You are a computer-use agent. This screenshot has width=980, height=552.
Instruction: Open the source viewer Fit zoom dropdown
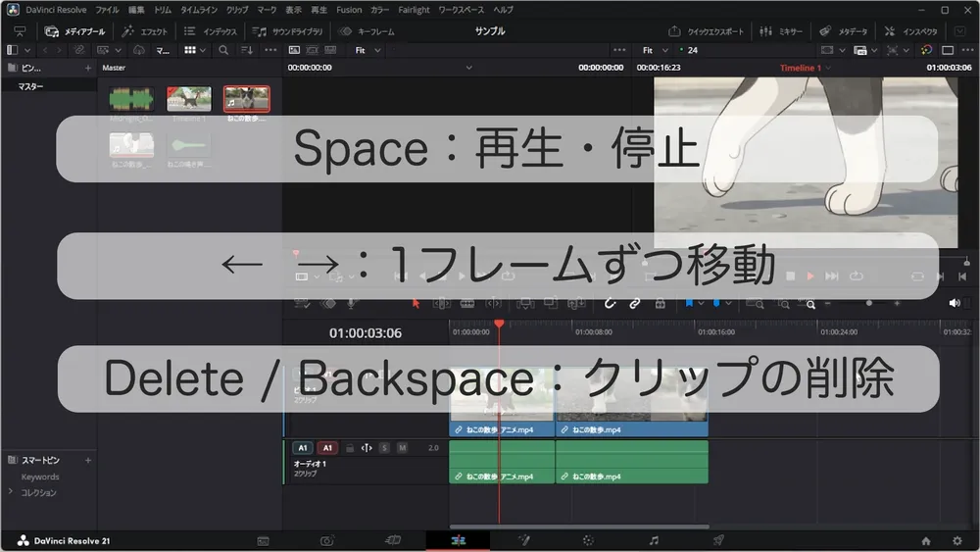(x=368, y=50)
